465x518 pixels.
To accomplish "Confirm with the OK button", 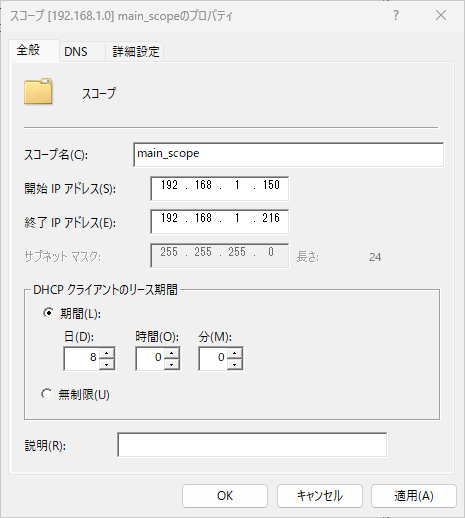I will [x=225, y=496].
